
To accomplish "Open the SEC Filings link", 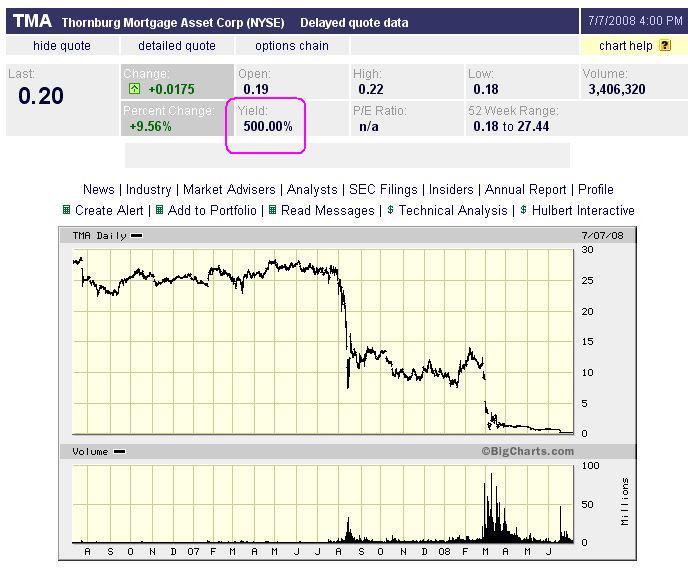I will click(x=383, y=190).
